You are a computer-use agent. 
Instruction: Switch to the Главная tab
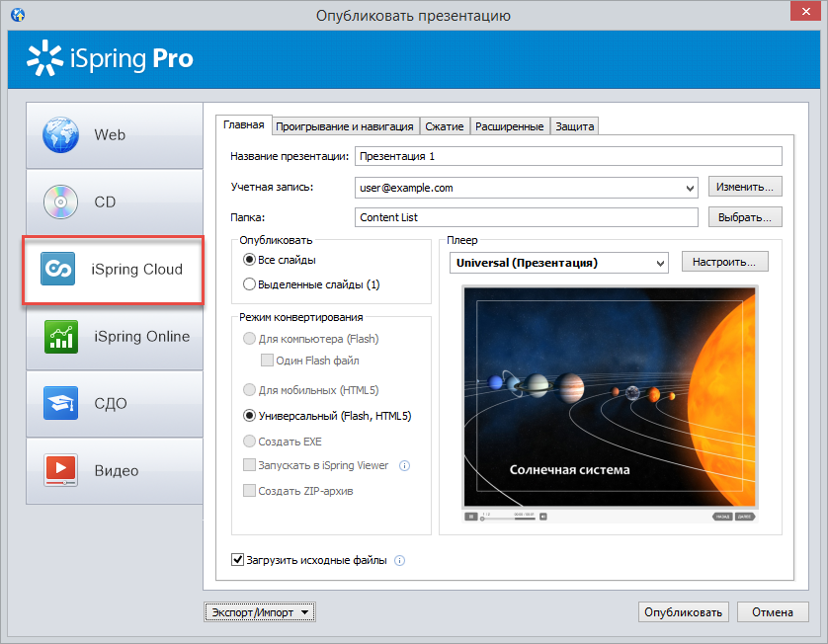click(244, 125)
